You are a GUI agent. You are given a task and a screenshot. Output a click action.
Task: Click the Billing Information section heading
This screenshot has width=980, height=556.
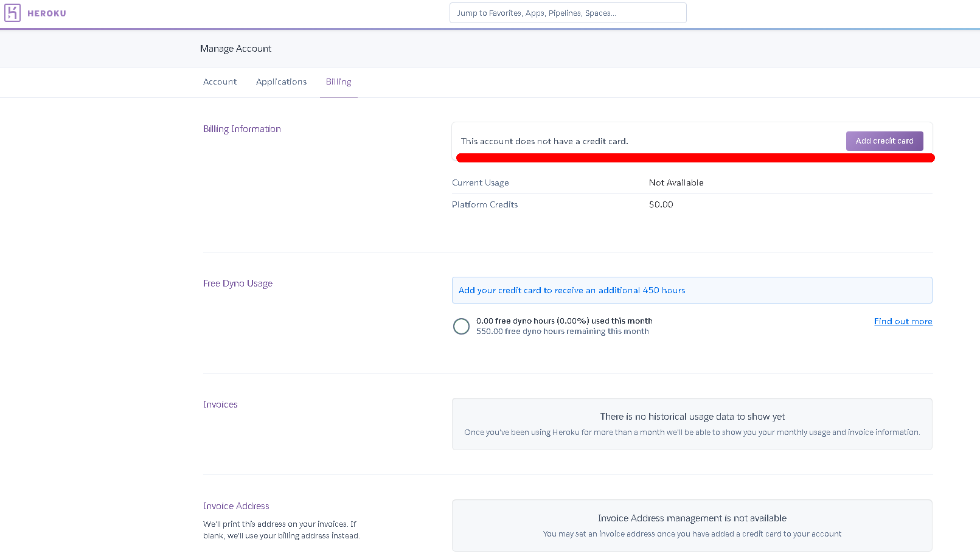click(242, 129)
